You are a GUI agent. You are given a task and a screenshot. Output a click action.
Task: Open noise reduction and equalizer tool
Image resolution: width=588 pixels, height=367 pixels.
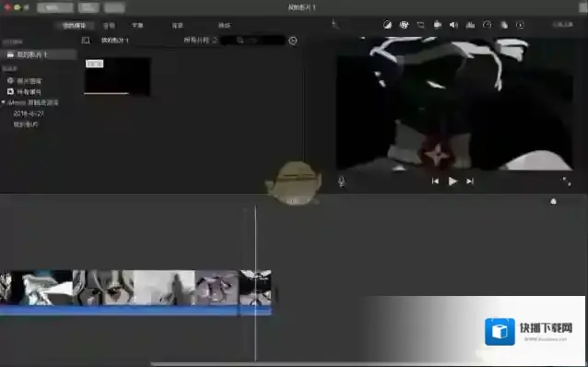coord(470,25)
